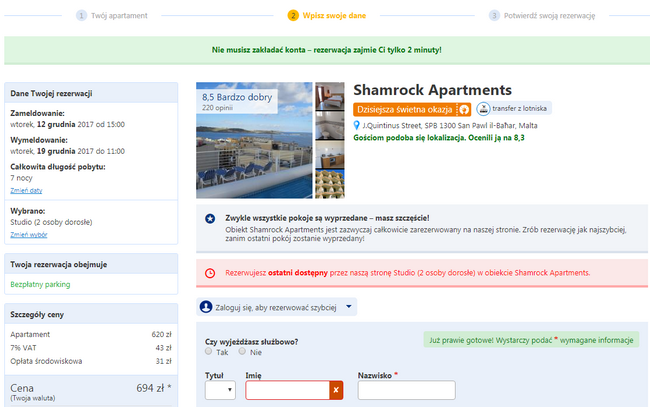Image resolution: width=650 pixels, height=407 pixels.
Task: Select Nie for business travel
Action: [242, 351]
